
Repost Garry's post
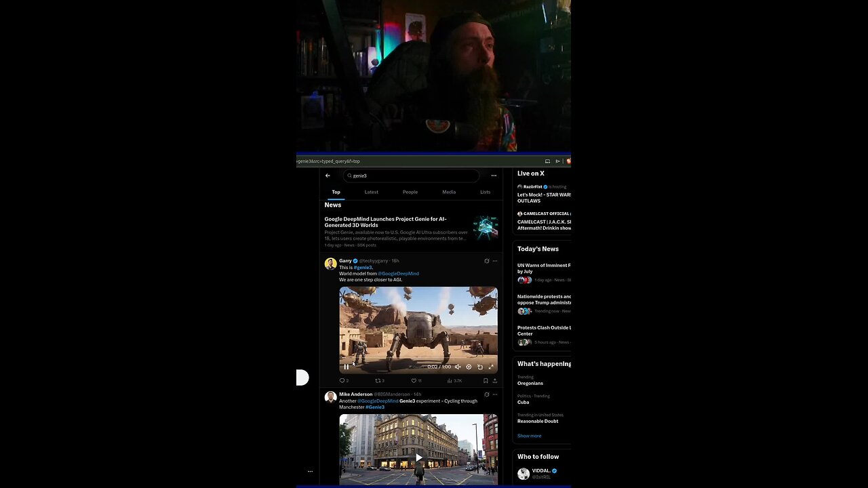(x=380, y=381)
